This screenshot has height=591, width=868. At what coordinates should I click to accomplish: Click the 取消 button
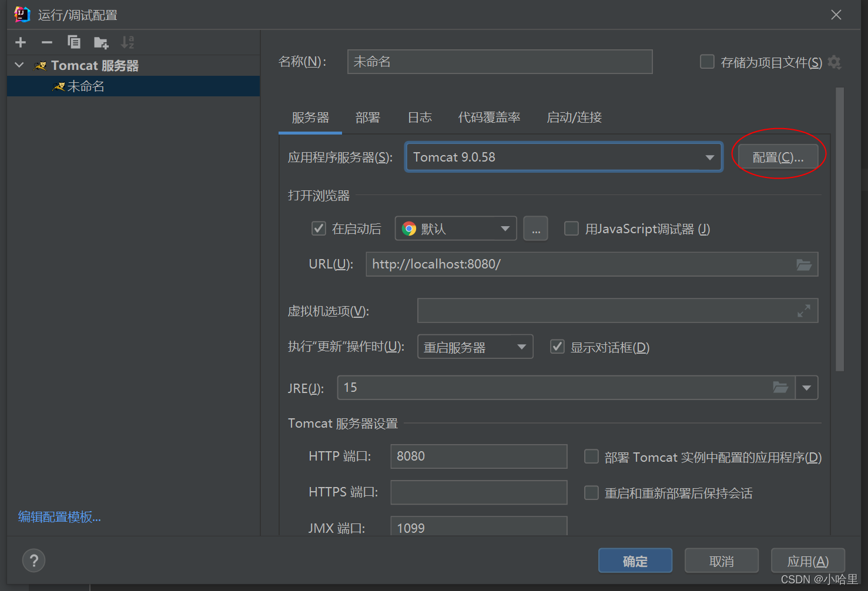pos(722,560)
